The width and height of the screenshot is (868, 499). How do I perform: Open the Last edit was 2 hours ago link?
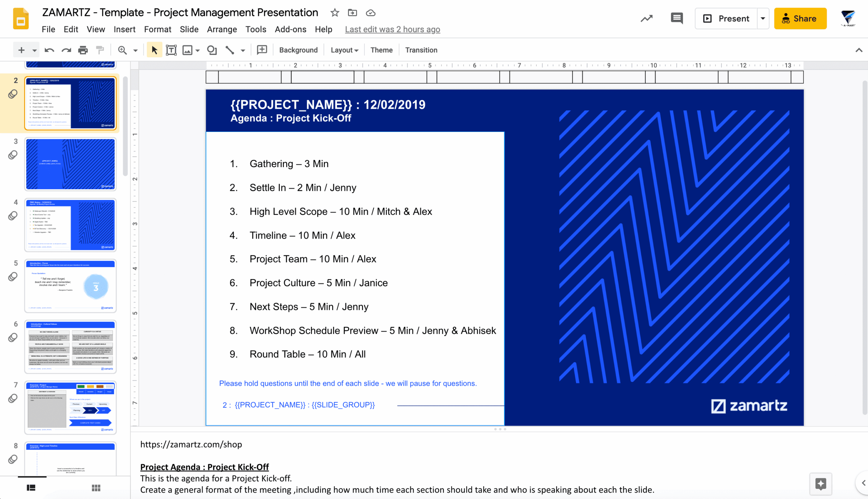pyautogui.click(x=392, y=29)
